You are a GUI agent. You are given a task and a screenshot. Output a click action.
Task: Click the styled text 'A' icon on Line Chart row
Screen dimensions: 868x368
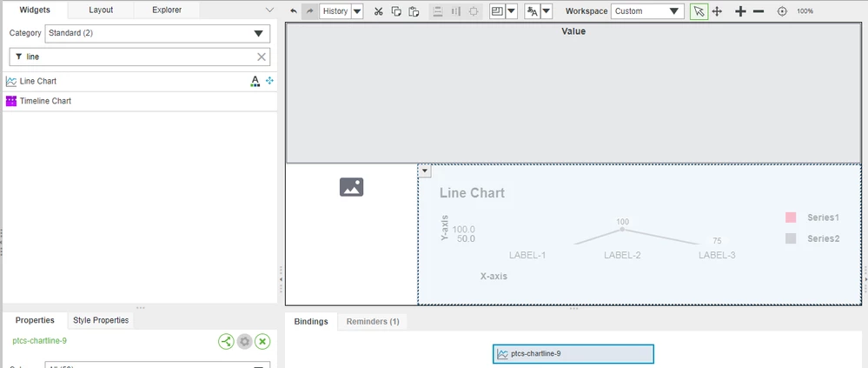[255, 82]
